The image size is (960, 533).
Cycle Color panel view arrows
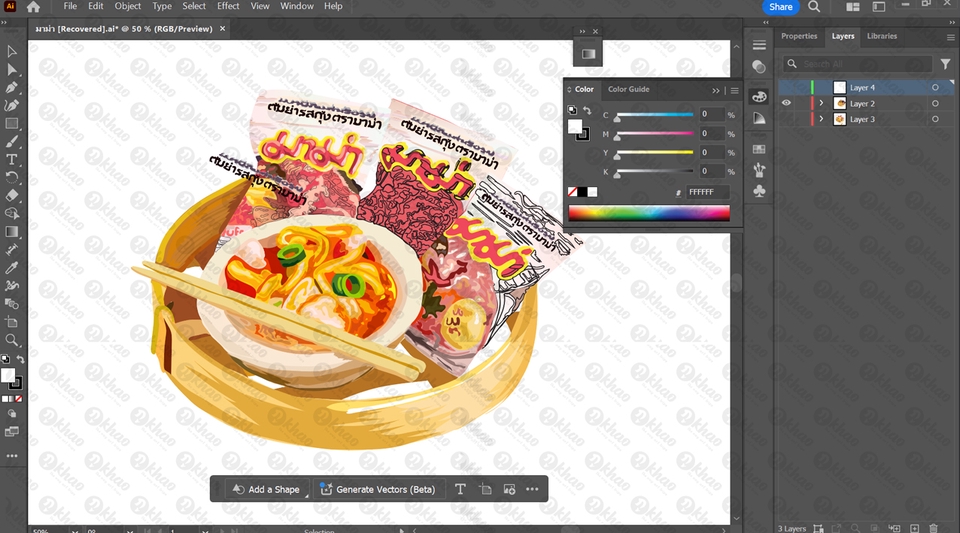569,89
